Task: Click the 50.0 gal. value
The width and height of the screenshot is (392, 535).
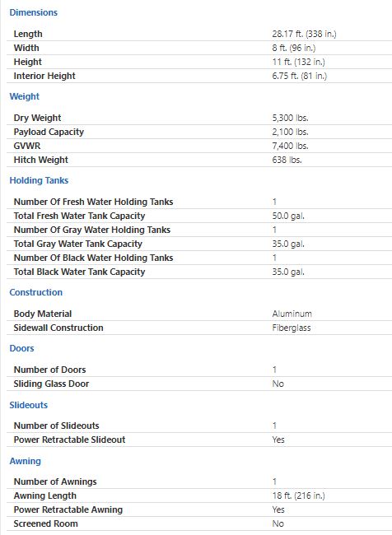Action: (288, 216)
